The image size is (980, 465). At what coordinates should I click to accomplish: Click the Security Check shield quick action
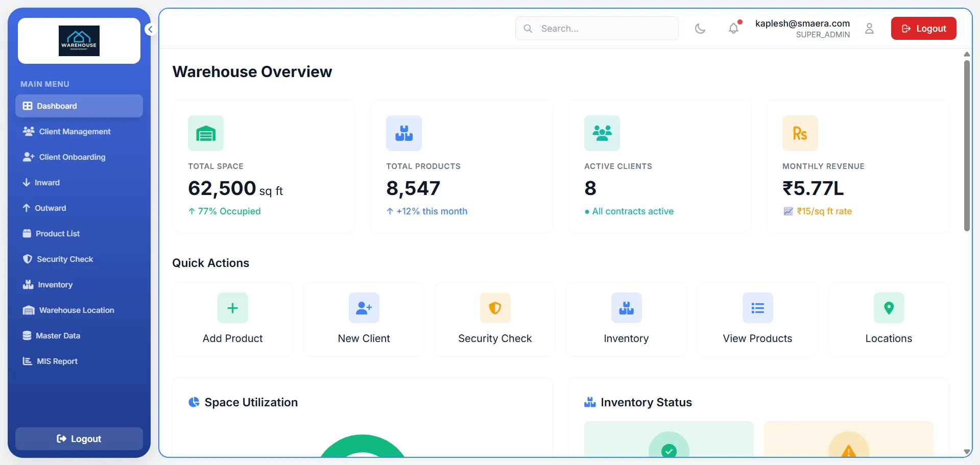495,308
